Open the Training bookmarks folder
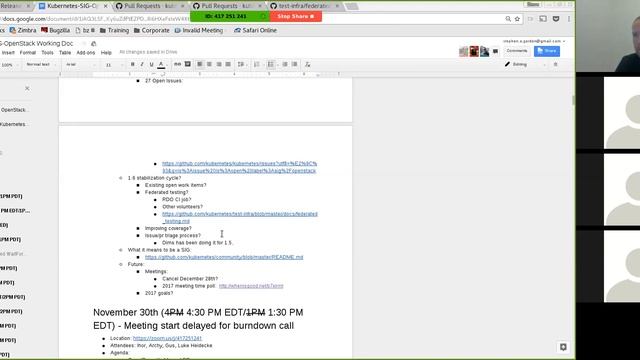640x360 pixels. 114,30
